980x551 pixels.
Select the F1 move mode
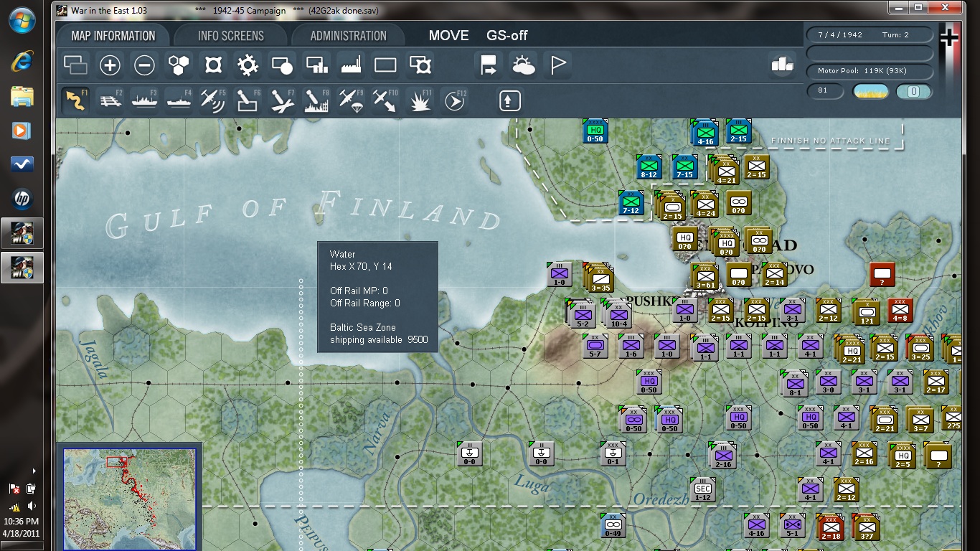click(x=75, y=100)
